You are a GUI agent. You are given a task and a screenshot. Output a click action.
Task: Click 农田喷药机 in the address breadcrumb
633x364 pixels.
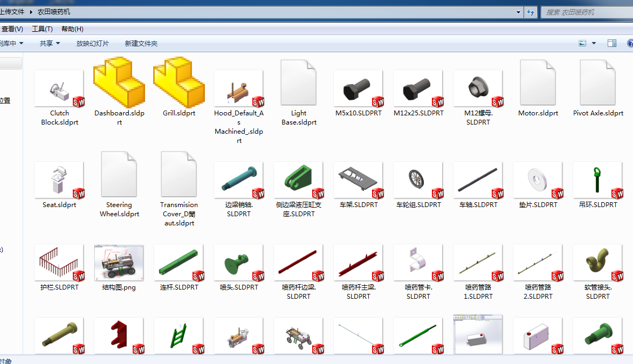tap(54, 12)
